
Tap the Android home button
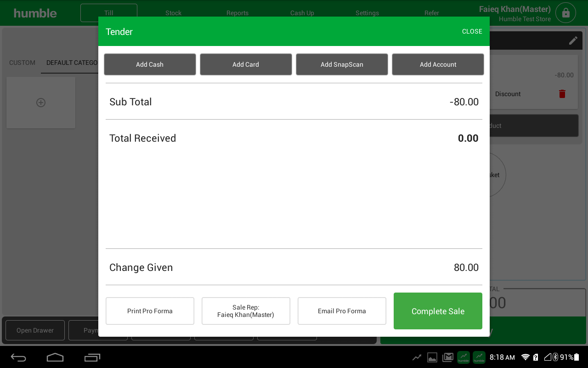tap(55, 357)
